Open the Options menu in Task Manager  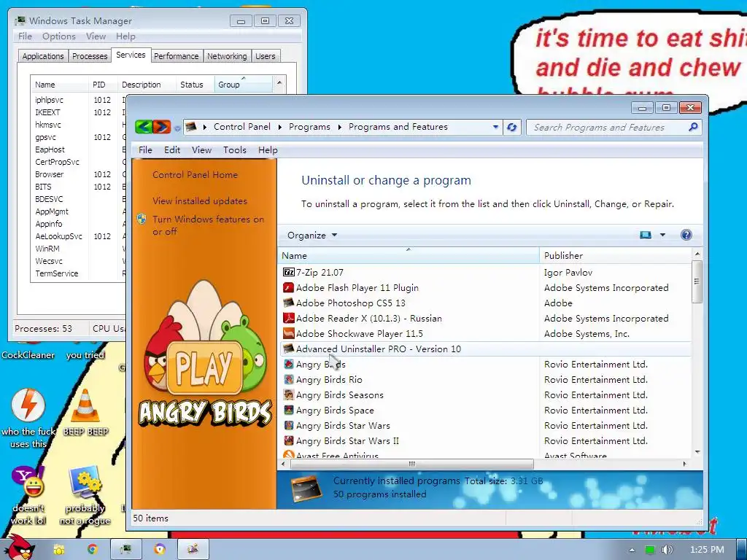[59, 36]
